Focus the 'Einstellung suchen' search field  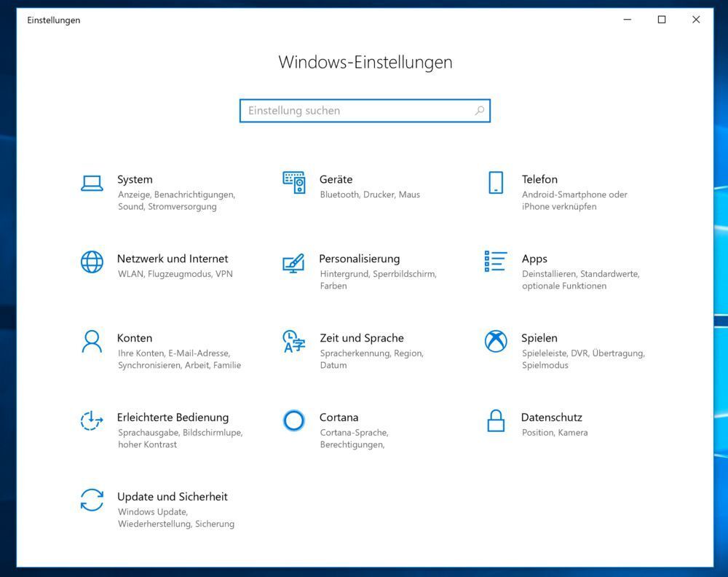coord(365,111)
